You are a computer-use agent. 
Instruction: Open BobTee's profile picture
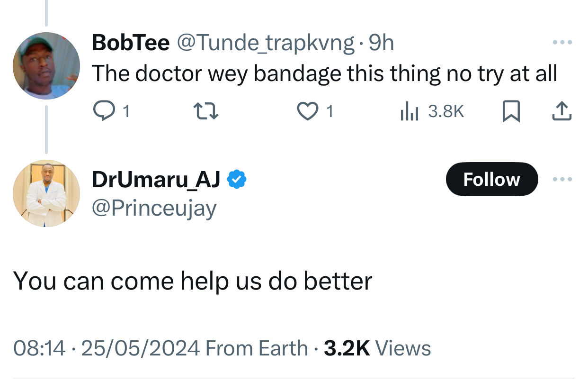pos(46,65)
